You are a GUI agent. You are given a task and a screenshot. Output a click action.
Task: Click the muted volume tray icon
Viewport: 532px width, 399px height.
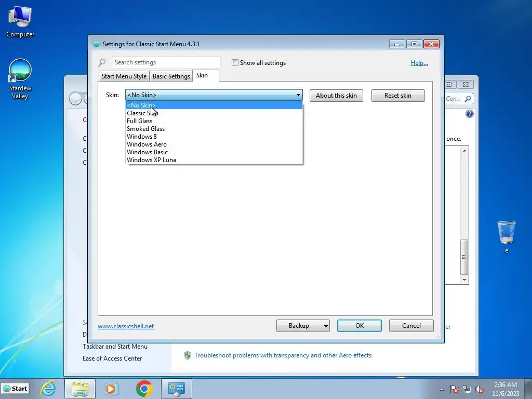(x=480, y=389)
